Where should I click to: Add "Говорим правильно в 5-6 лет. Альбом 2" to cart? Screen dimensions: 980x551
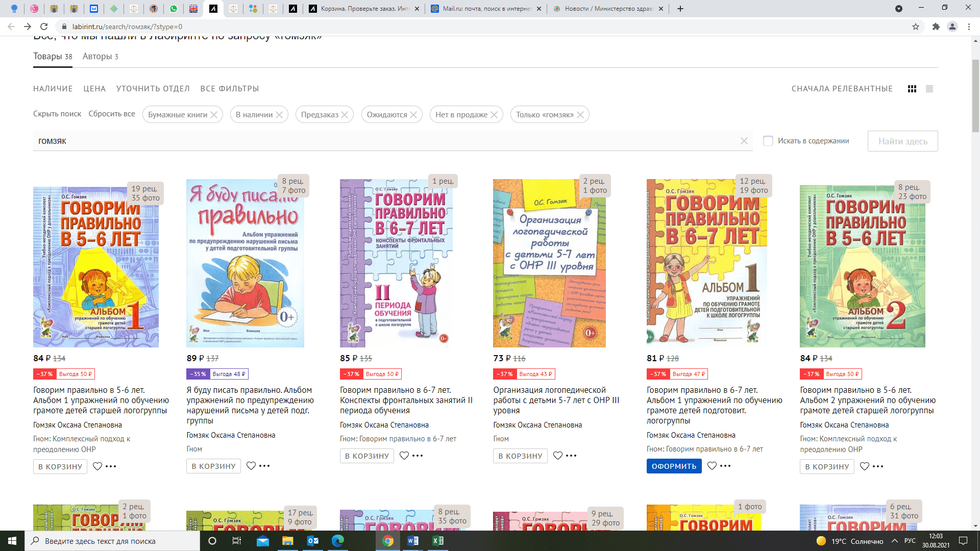827,466
